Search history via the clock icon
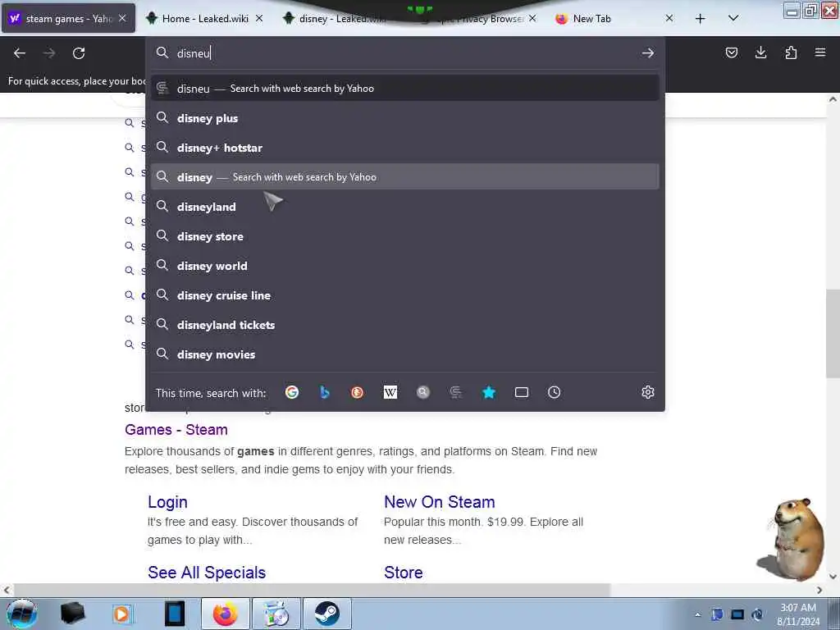 click(x=554, y=393)
